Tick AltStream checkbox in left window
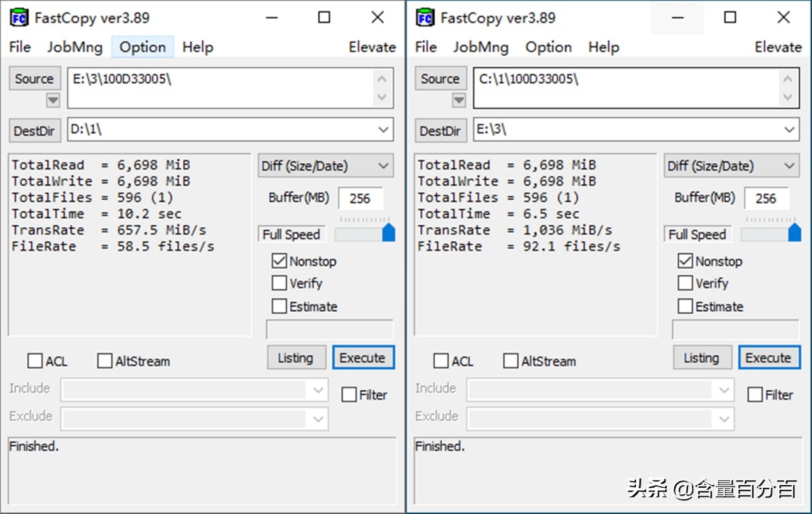Image resolution: width=812 pixels, height=514 pixels. [x=105, y=361]
